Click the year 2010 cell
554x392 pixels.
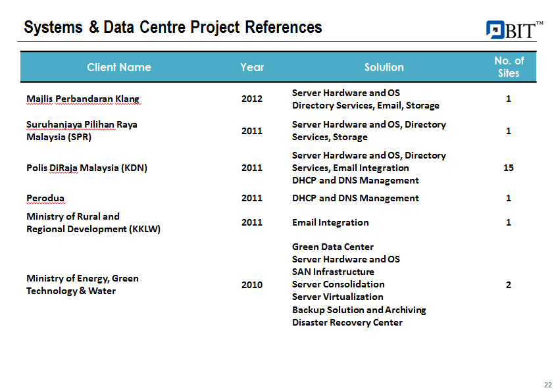click(252, 285)
